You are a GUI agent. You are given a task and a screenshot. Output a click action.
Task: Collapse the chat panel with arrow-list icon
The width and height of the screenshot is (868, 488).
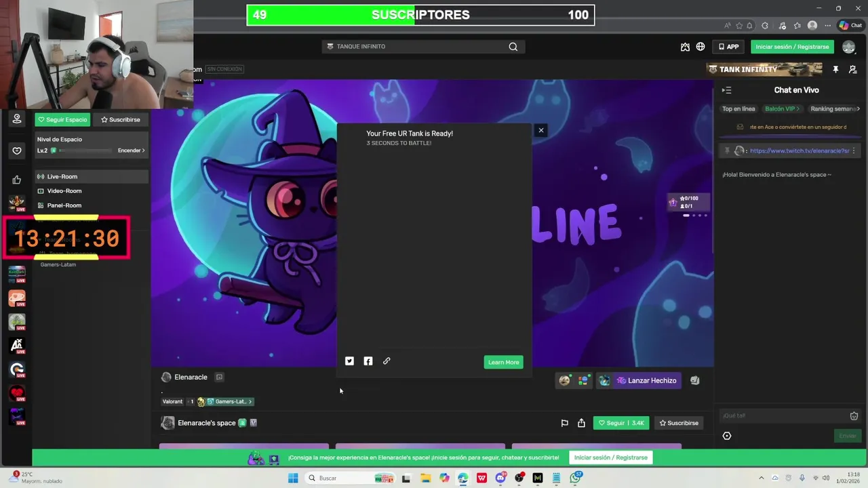726,90
